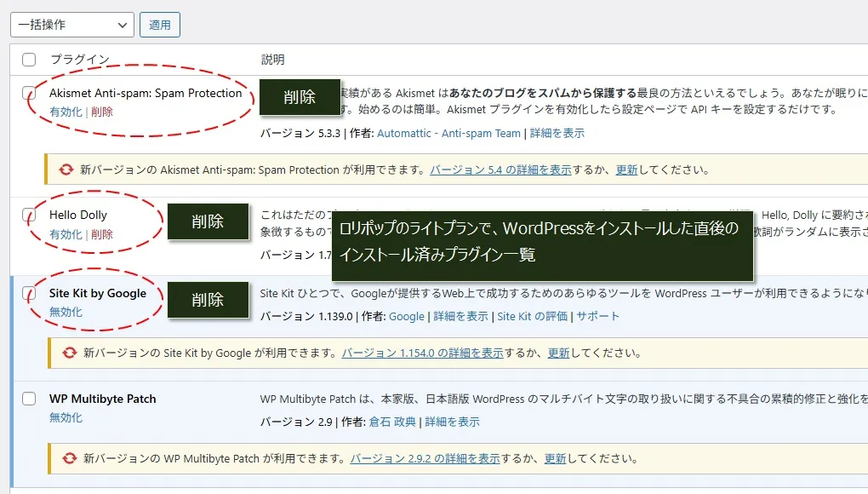
Task: Delete Hello Dolly using its 削除 link
Action: point(102,234)
